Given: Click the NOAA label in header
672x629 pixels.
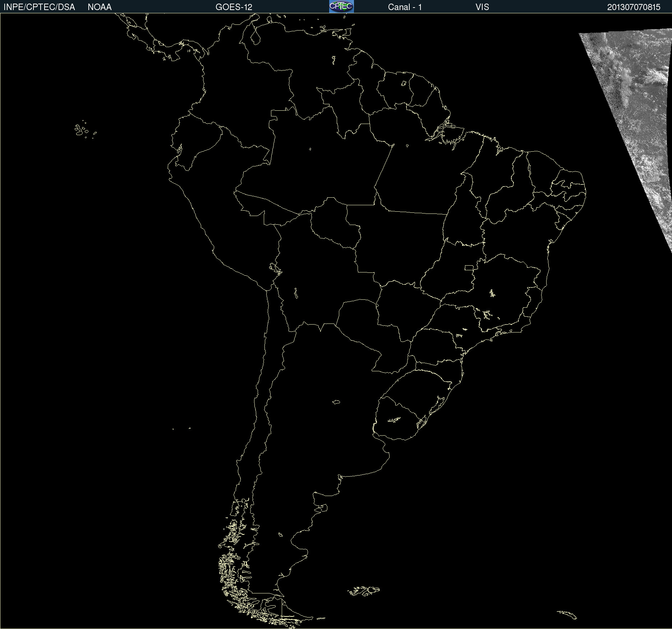Looking at the screenshot, I should click(x=100, y=7).
